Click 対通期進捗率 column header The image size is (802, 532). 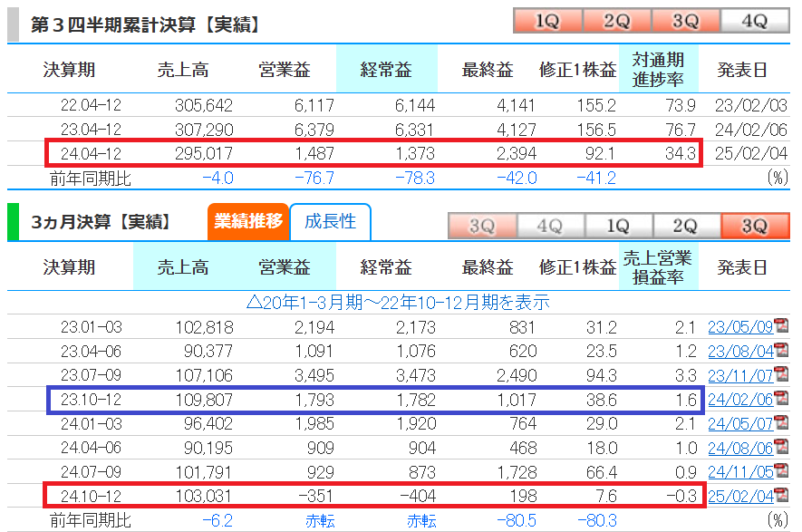[x=658, y=69]
